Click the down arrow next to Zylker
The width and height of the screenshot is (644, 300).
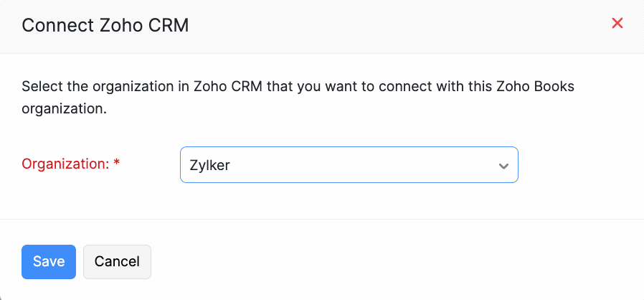[x=503, y=166]
